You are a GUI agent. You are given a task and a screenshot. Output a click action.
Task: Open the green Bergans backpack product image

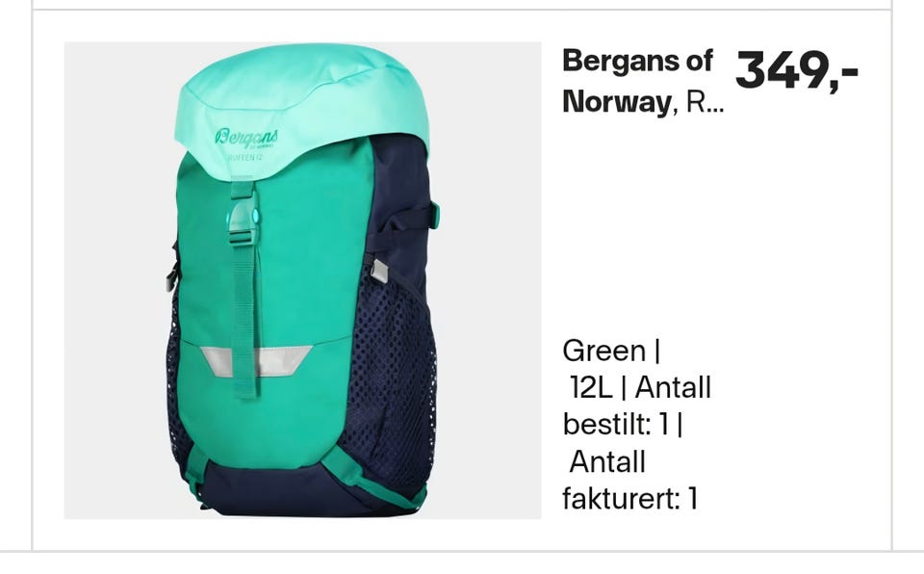(302, 280)
